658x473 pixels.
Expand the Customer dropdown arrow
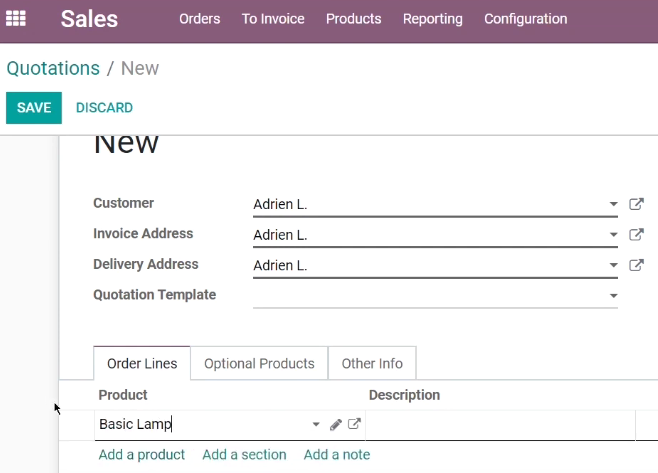pyautogui.click(x=614, y=204)
